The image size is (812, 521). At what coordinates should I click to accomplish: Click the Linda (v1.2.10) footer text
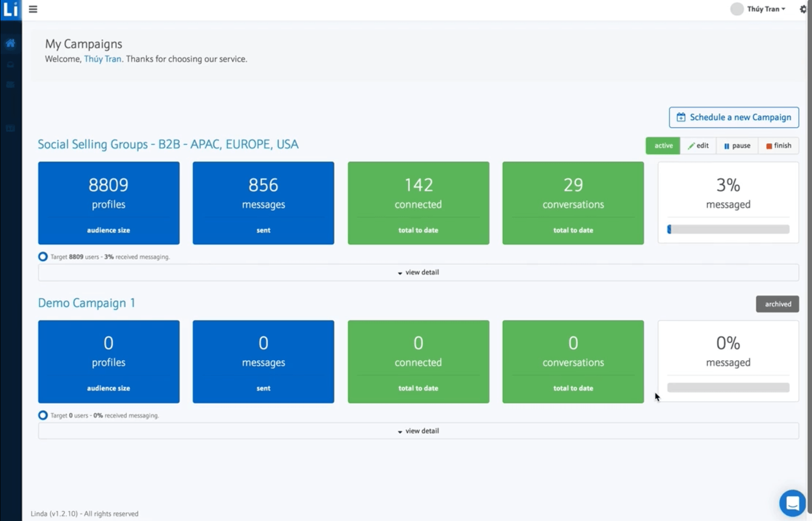coord(84,514)
